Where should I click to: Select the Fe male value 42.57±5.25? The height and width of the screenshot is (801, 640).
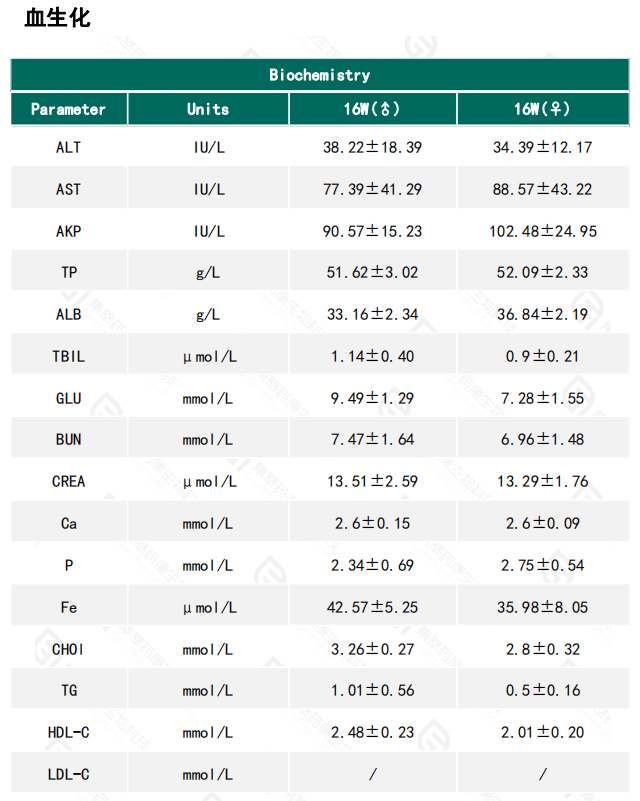pyautogui.click(x=372, y=607)
